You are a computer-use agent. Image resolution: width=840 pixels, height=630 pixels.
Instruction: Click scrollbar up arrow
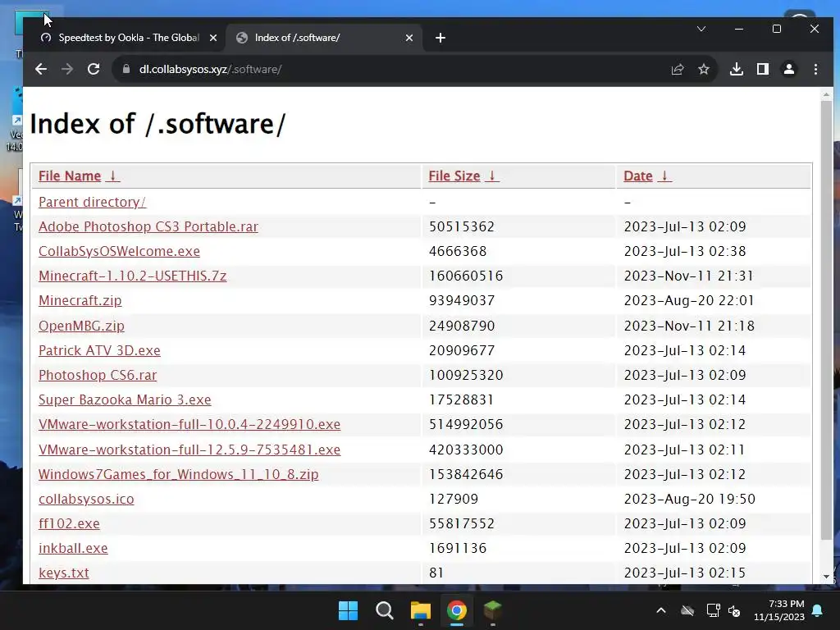click(x=826, y=94)
